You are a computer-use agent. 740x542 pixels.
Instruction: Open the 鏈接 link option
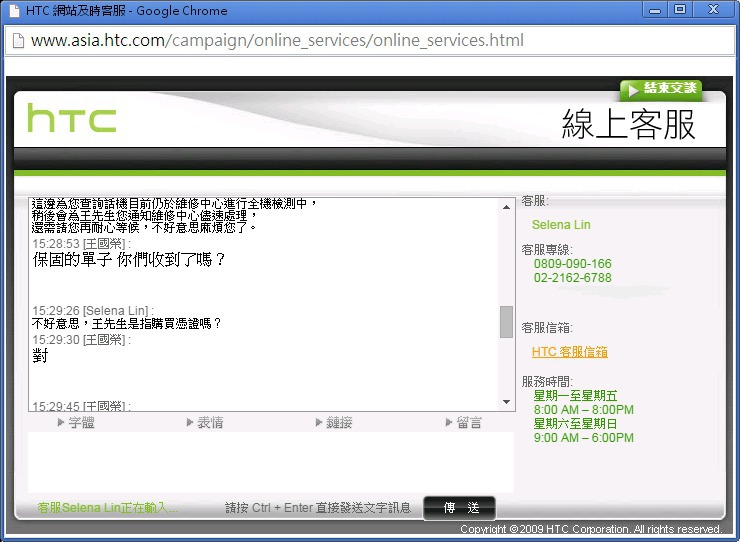click(x=334, y=422)
